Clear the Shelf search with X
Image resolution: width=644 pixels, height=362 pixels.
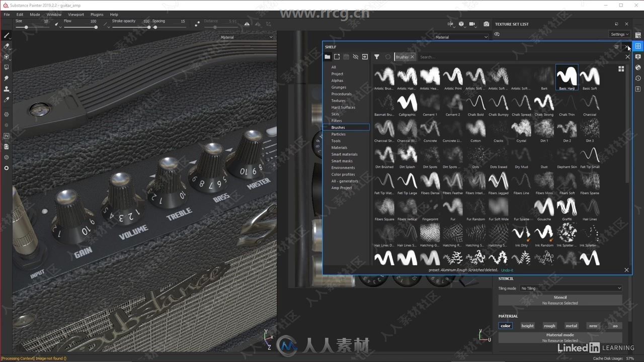tap(627, 57)
